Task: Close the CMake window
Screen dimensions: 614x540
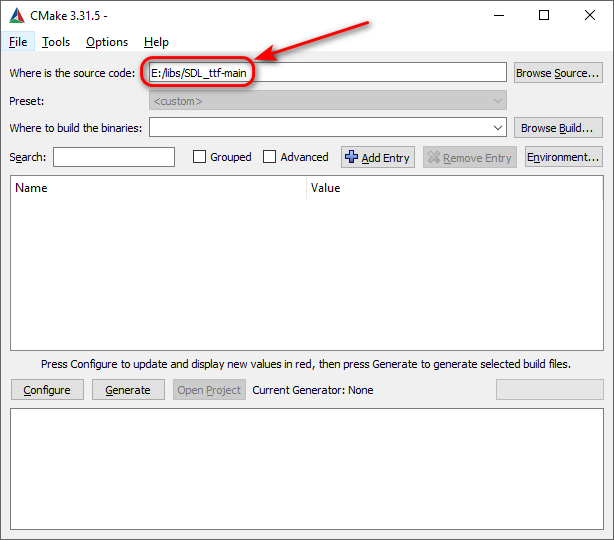Action: tap(589, 15)
